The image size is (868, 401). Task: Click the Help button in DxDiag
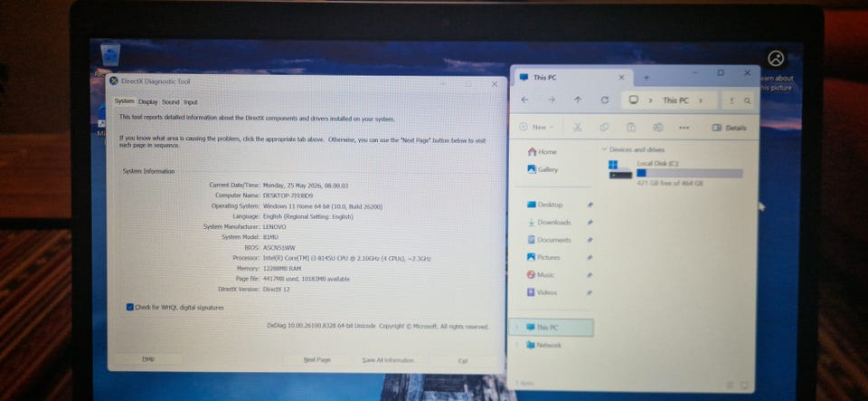click(x=147, y=358)
